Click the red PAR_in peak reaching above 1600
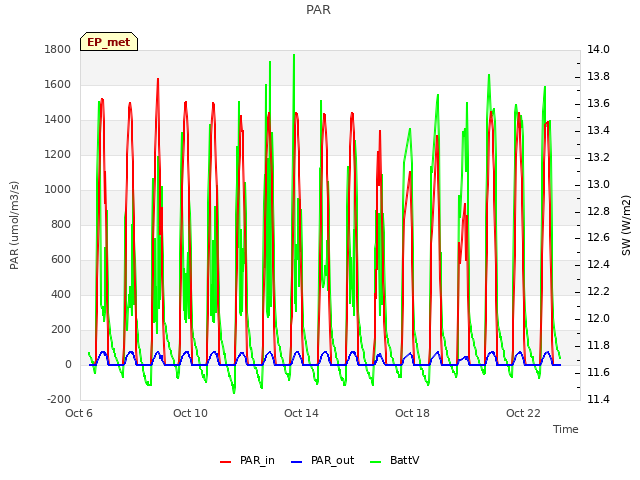Image resolution: width=640 pixels, height=480 pixels. [x=158, y=80]
